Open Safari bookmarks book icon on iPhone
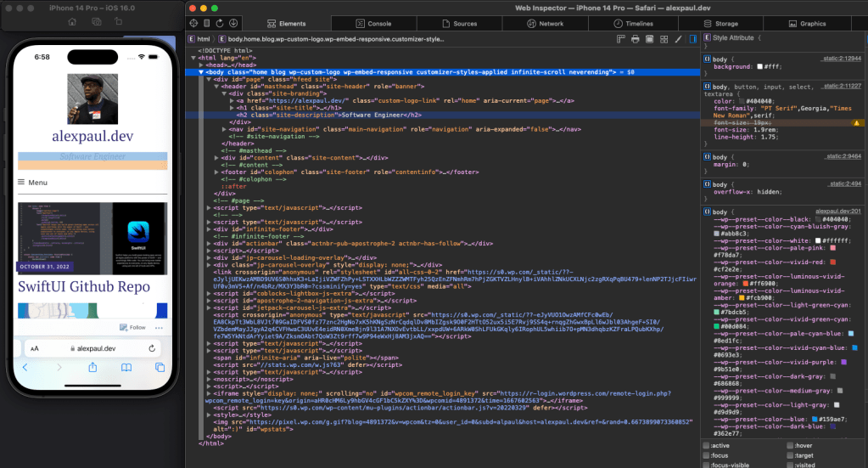Image resolution: width=868 pixels, height=468 pixels. [x=126, y=368]
